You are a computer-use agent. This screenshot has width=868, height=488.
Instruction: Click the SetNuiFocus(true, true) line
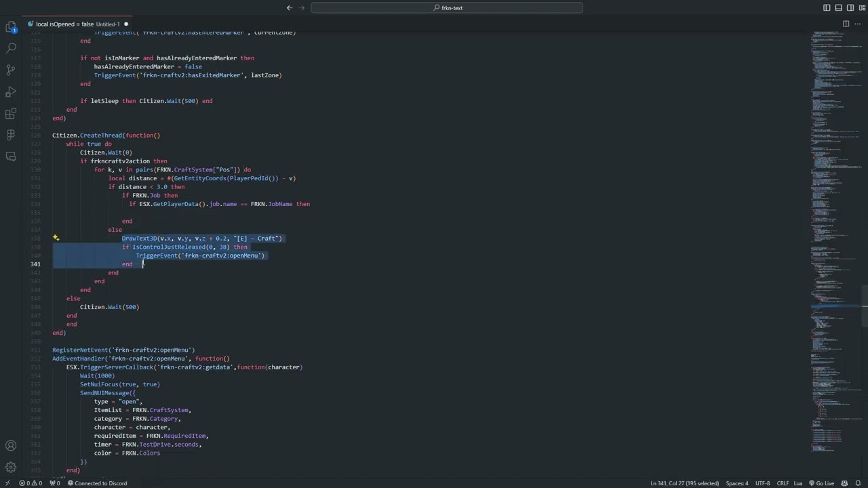(x=120, y=384)
